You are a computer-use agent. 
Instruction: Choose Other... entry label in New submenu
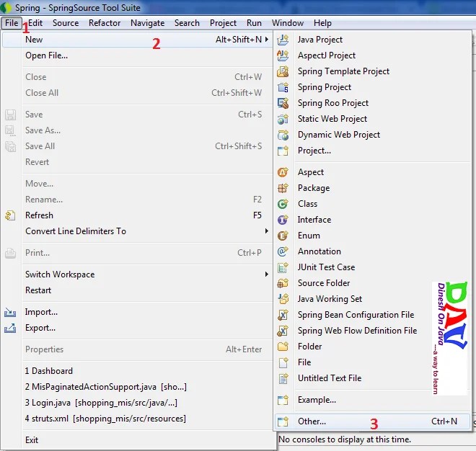point(312,421)
